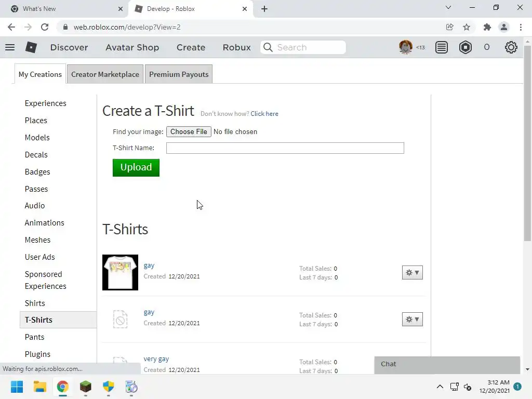This screenshot has width=532, height=399.
Task: Open the avatar profile icon
Action: [405, 47]
